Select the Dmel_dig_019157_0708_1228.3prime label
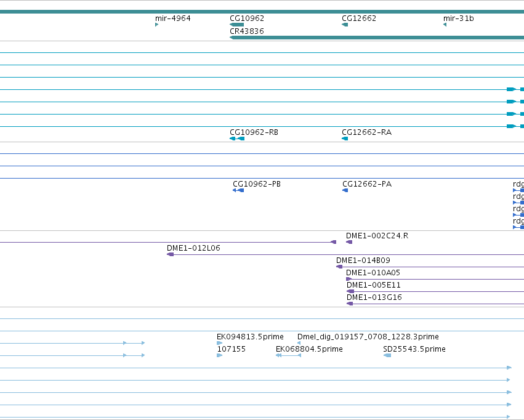 [368, 337]
